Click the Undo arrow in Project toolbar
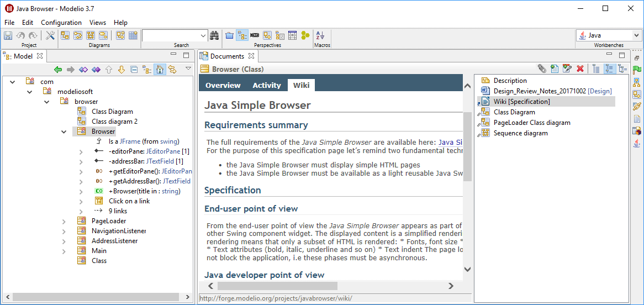This screenshot has height=305, width=644. point(20,36)
